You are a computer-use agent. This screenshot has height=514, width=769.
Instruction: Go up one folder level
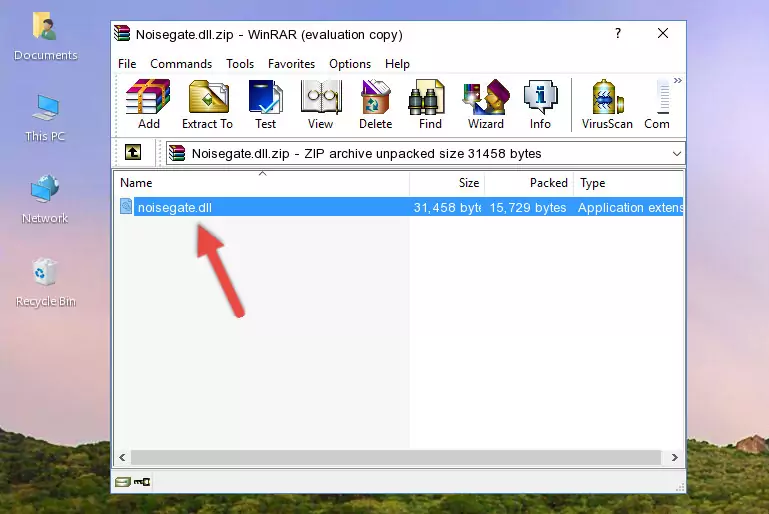[133, 153]
